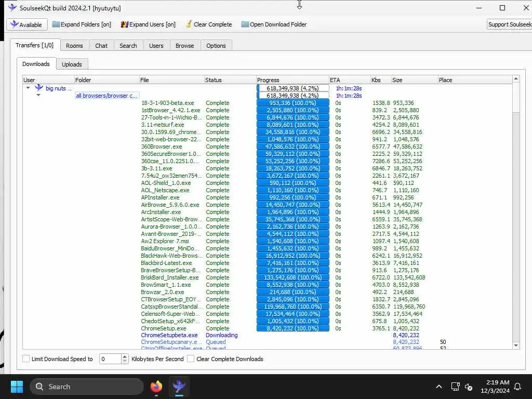Click the download speed limit input field
The image size is (532, 399).
point(110,358)
